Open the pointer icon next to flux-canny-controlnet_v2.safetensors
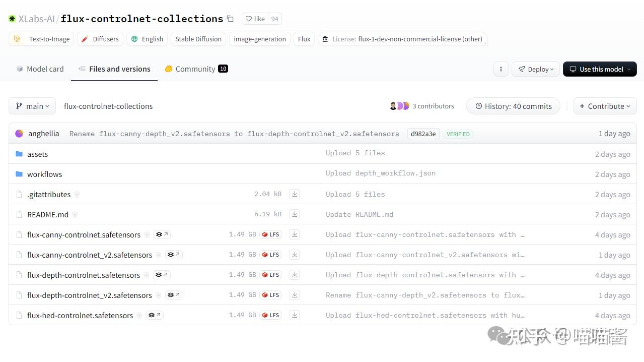Screen dimensions: 644x362 pos(174,255)
